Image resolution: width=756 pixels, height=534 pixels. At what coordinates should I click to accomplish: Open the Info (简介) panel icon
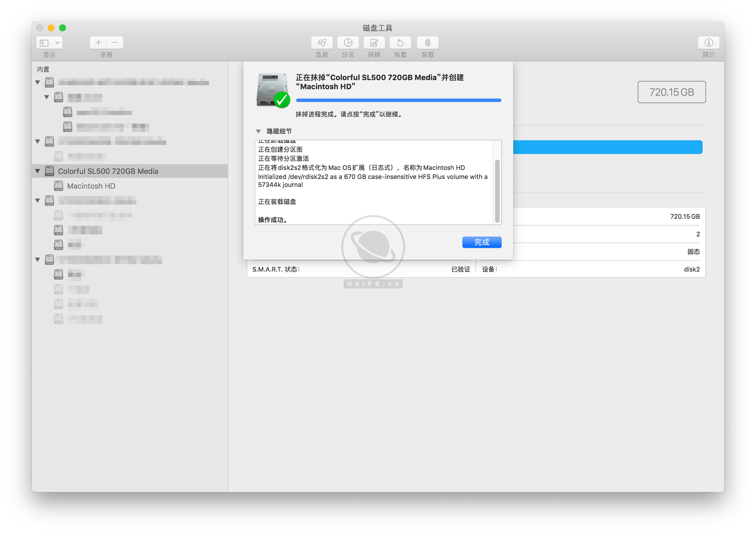pos(708,42)
